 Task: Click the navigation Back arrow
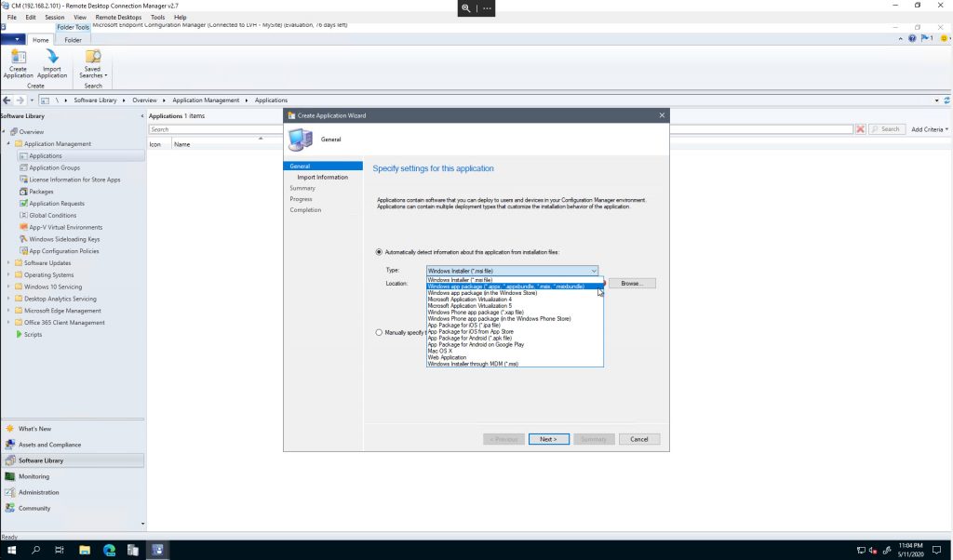coord(7,100)
